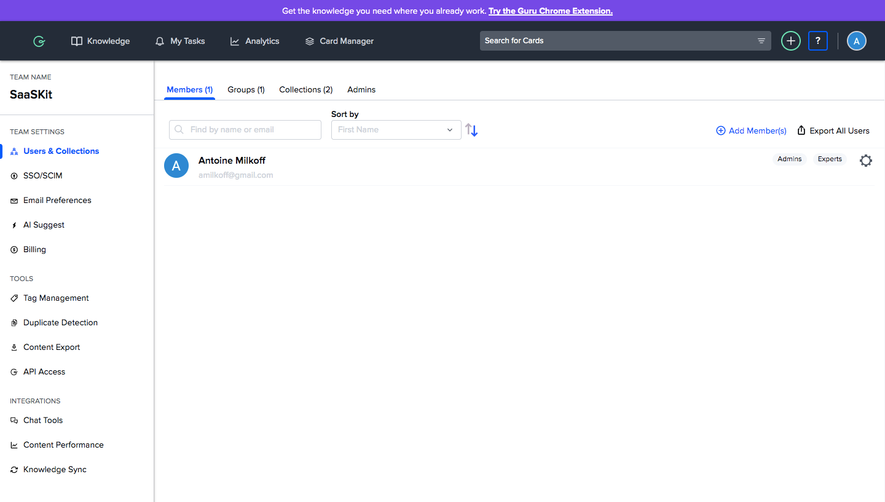
Task: Select the name Antoine Milkoff
Action: tap(231, 160)
